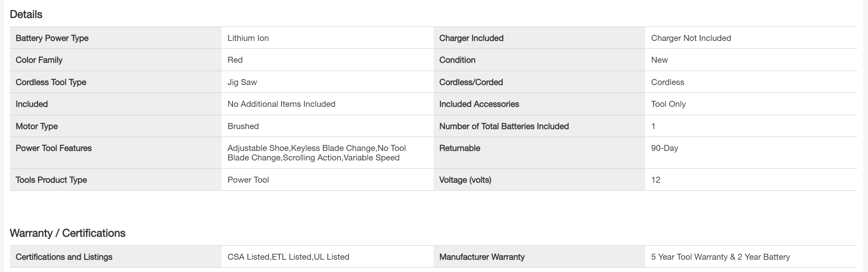Click the Details section heading

(x=26, y=14)
